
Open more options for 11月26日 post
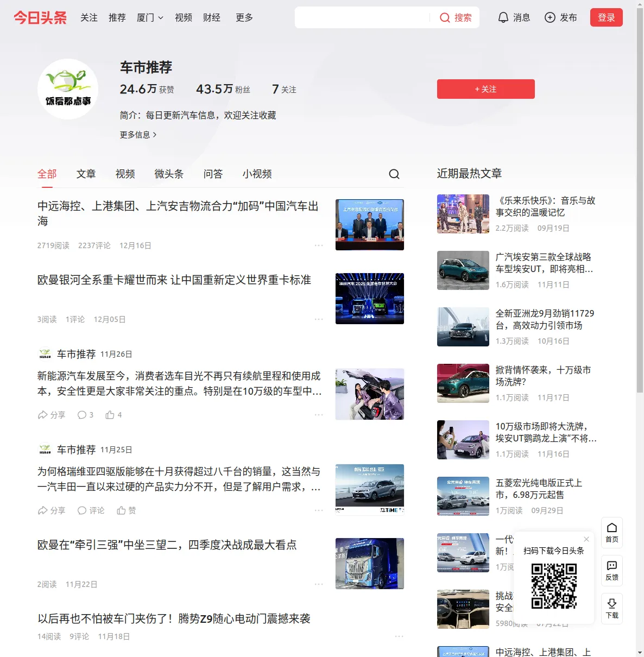tap(319, 415)
